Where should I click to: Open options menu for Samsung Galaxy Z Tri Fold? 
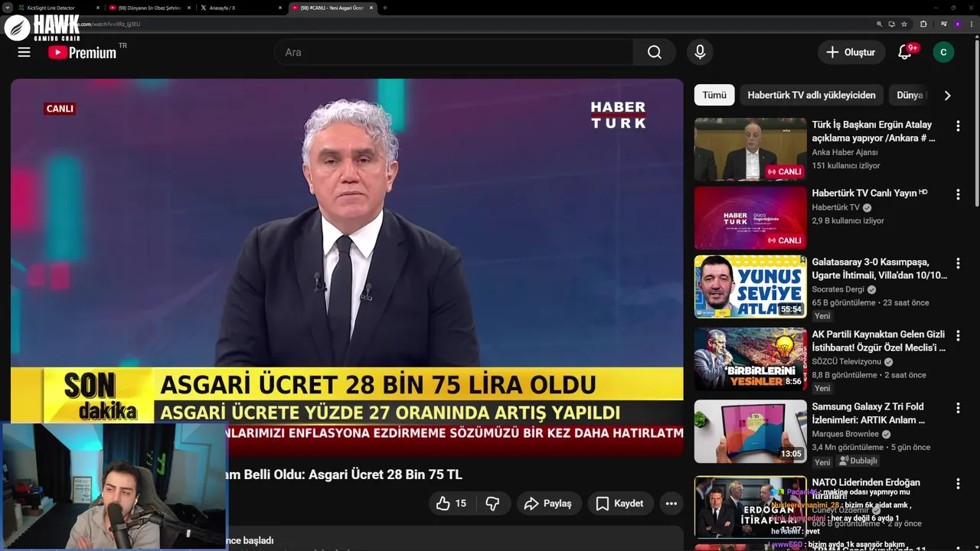coord(957,407)
